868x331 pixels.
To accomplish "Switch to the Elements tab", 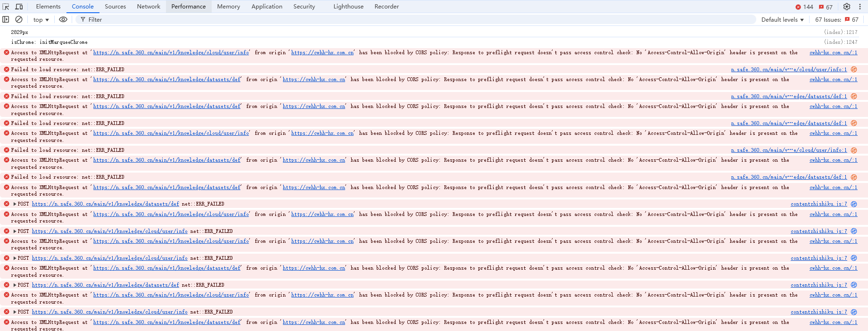I will pyautogui.click(x=48, y=7).
